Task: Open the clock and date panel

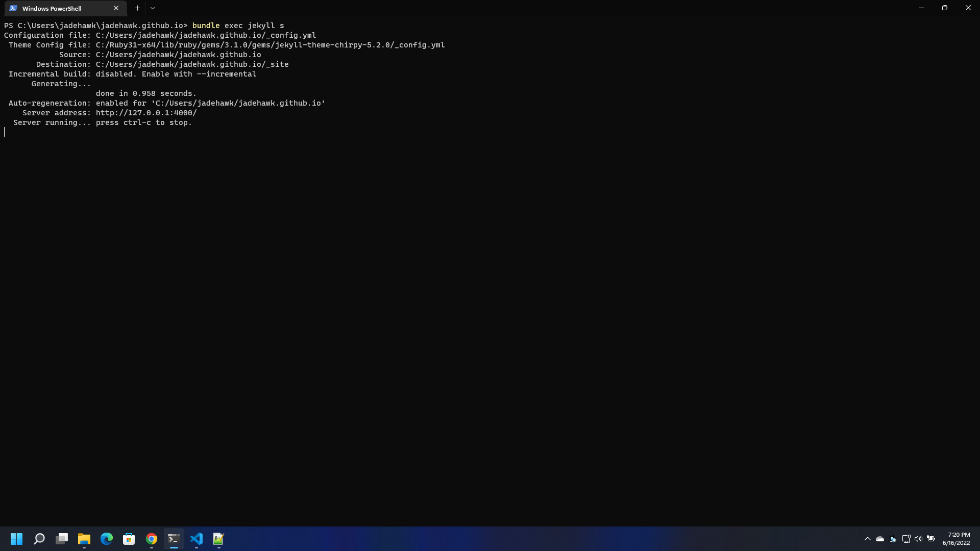Action: pos(956,539)
